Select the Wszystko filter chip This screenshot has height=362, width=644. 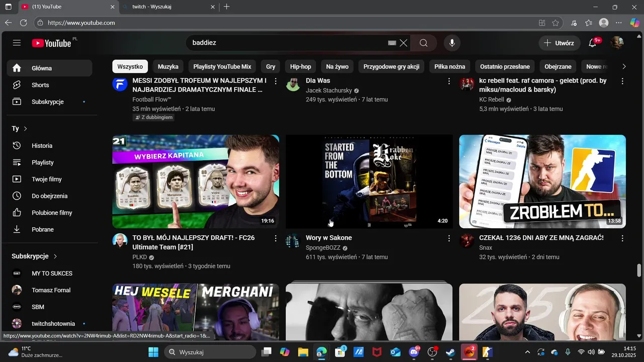[130, 66]
